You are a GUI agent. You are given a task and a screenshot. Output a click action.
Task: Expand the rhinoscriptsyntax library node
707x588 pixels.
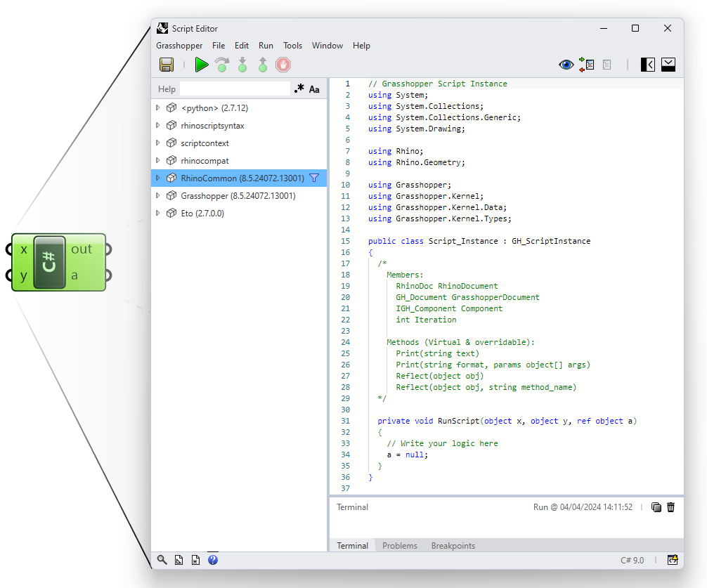[x=158, y=126]
